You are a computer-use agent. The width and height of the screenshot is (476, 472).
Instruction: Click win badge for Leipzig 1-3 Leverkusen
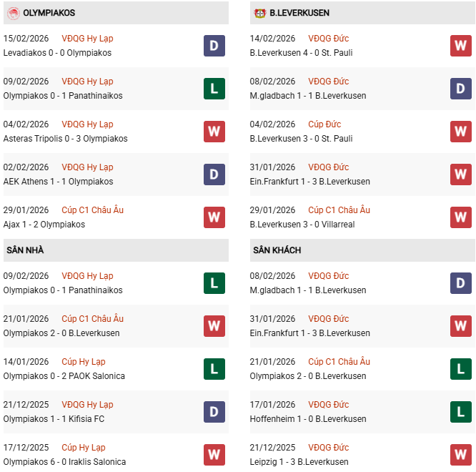(x=461, y=455)
